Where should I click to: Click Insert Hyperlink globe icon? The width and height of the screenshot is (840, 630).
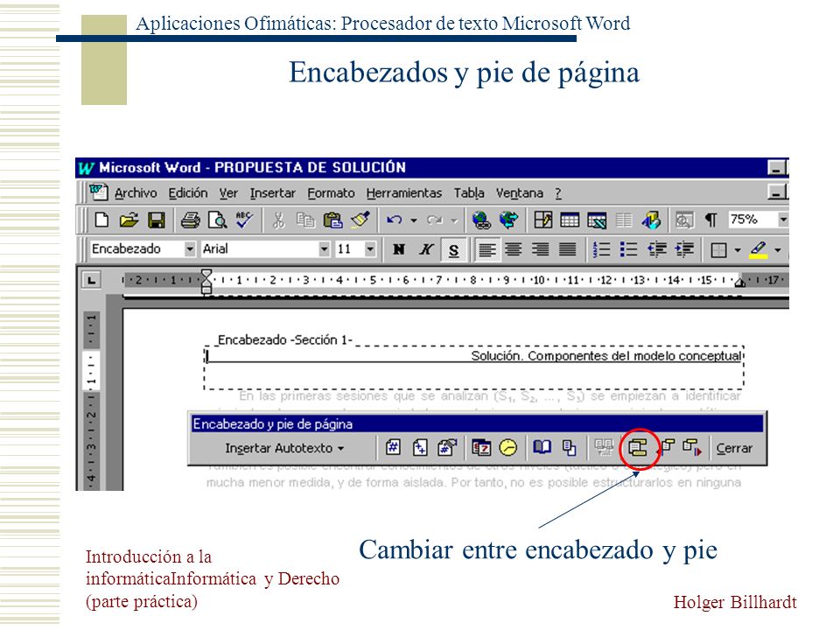(x=481, y=220)
